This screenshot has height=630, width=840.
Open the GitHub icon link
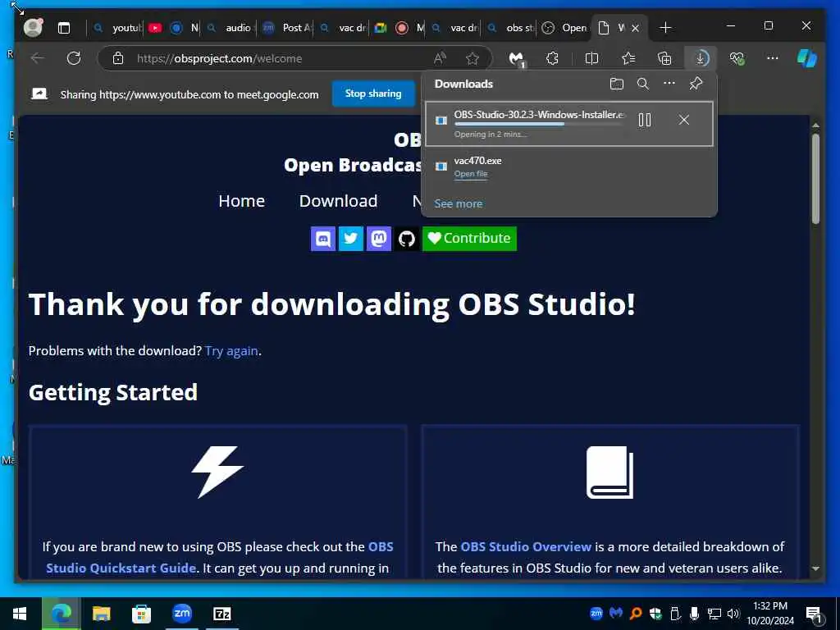pyautogui.click(x=407, y=239)
